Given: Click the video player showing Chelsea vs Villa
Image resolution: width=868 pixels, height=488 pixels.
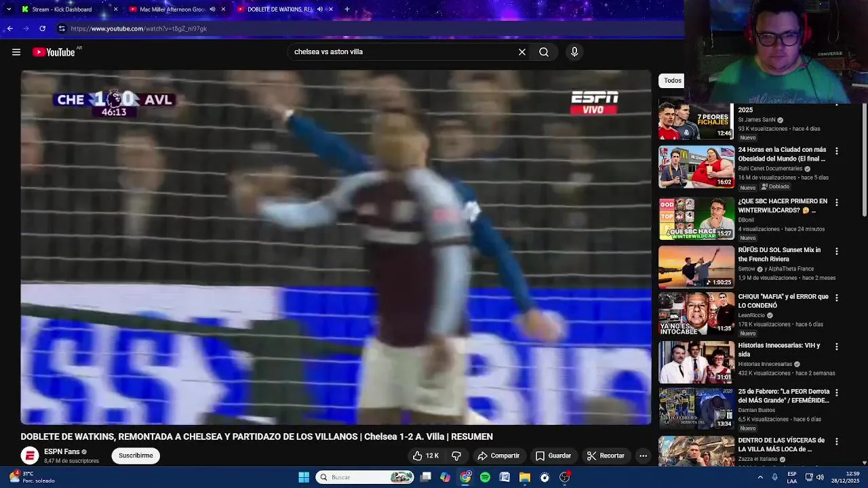Looking at the screenshot, I should (336, 247).
